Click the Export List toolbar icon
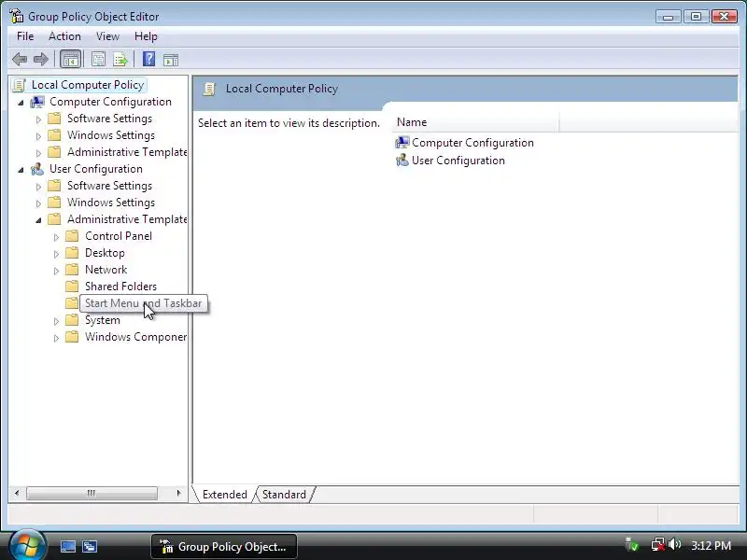 (120, 60)
